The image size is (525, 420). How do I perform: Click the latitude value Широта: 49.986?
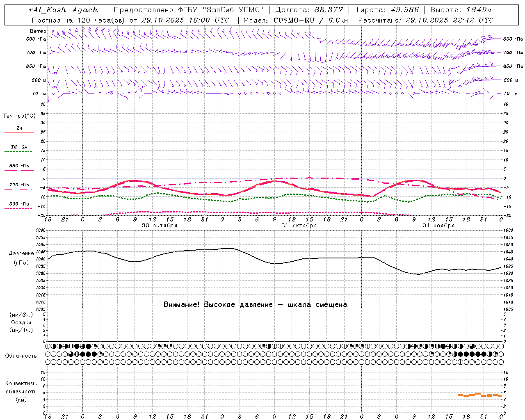pyautogui.click(x=386, y=10)
